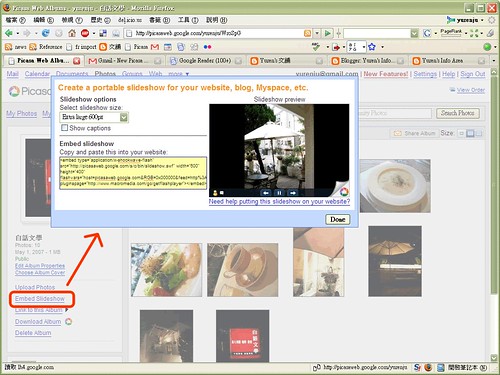
Task: Open the translate toolbar dropdown
Action: 364,47
